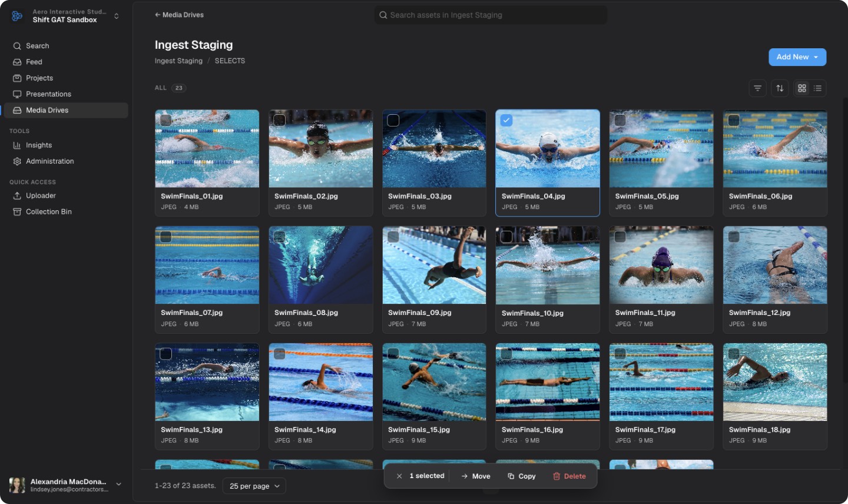Open Search in the sidebar
848x504 pixels.
point(66,46)
